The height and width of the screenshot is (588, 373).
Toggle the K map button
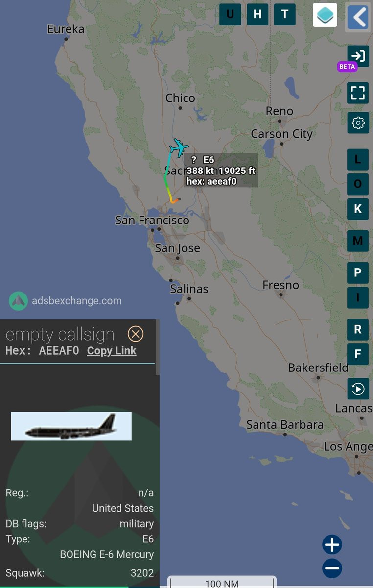click(x=358, y=209)
